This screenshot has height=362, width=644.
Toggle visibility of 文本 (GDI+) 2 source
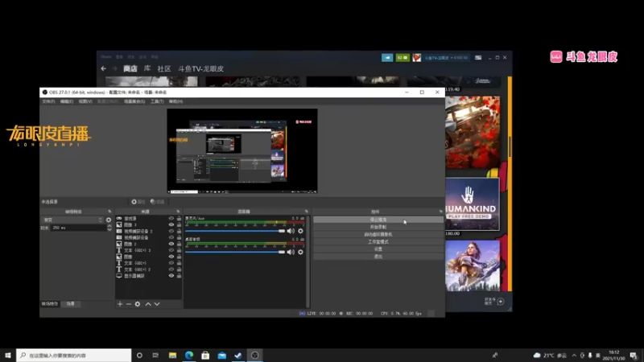pyautogui.click(x=171, y=269)
